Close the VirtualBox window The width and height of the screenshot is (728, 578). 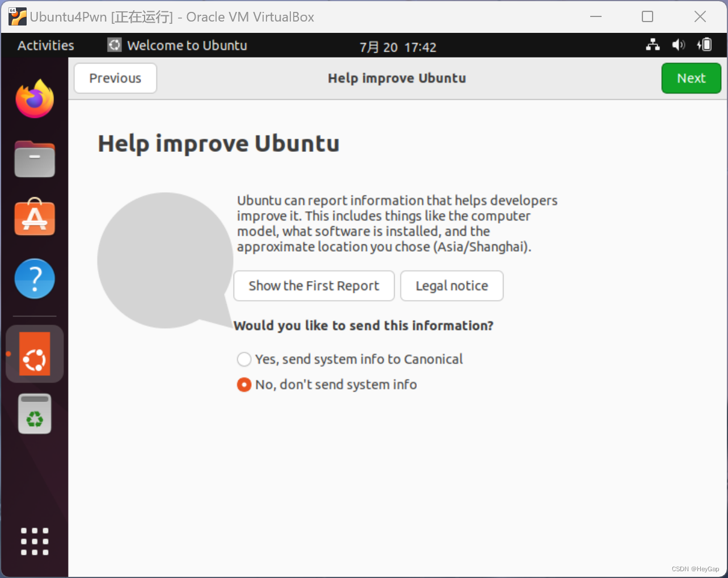tap(700, 16)
